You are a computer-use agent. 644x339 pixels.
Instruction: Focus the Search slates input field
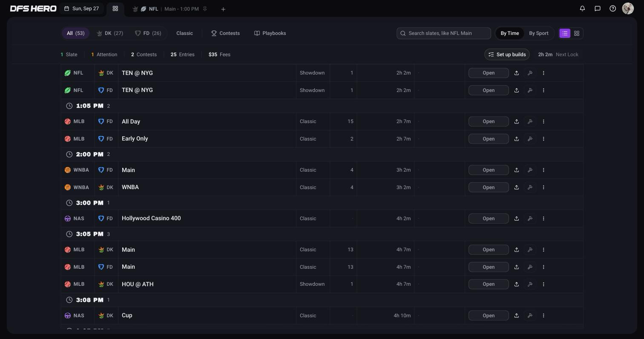[x=444, y=33]
